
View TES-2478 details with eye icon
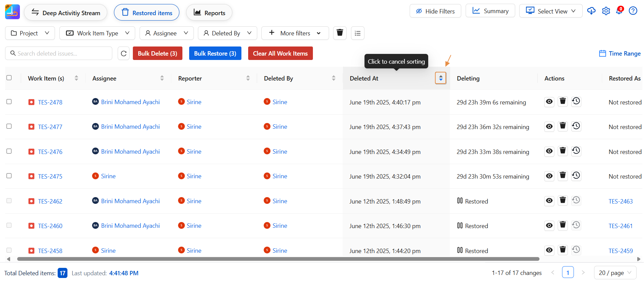coord(549,102)
